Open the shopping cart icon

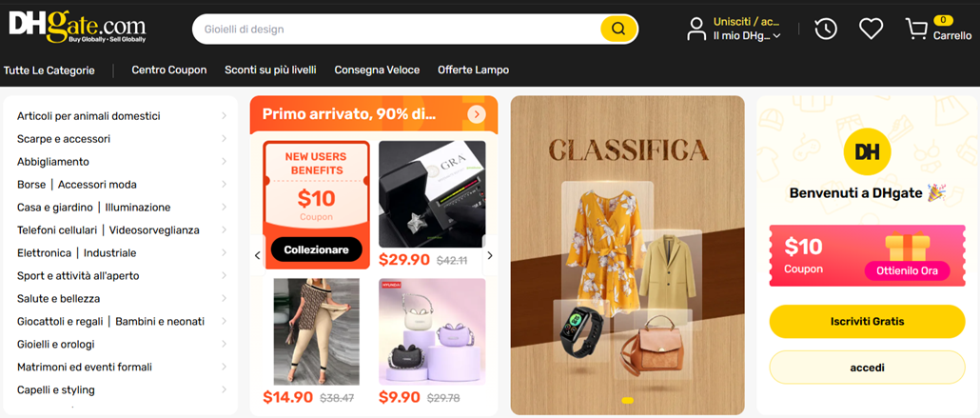point(916,29)
